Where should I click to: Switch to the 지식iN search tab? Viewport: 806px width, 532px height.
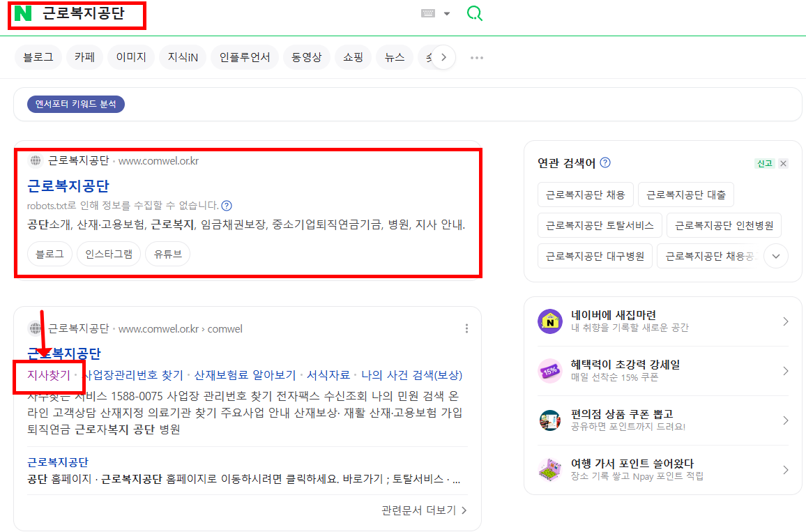point(183,57)
